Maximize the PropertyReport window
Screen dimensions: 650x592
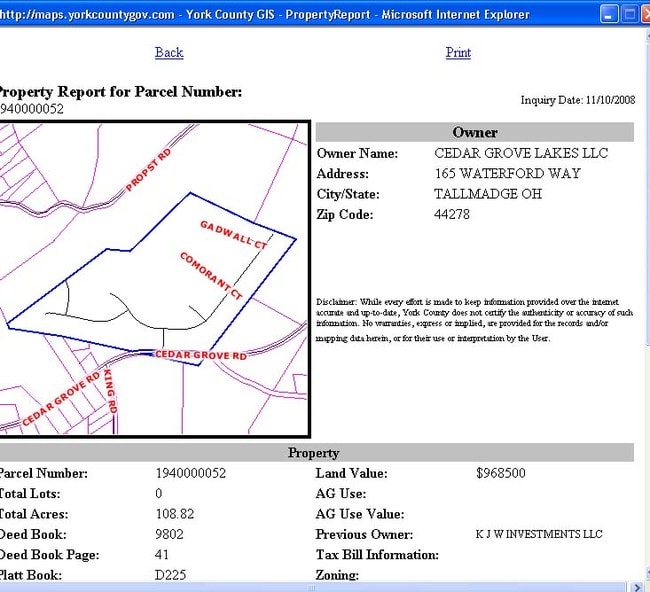pos(630,14)
